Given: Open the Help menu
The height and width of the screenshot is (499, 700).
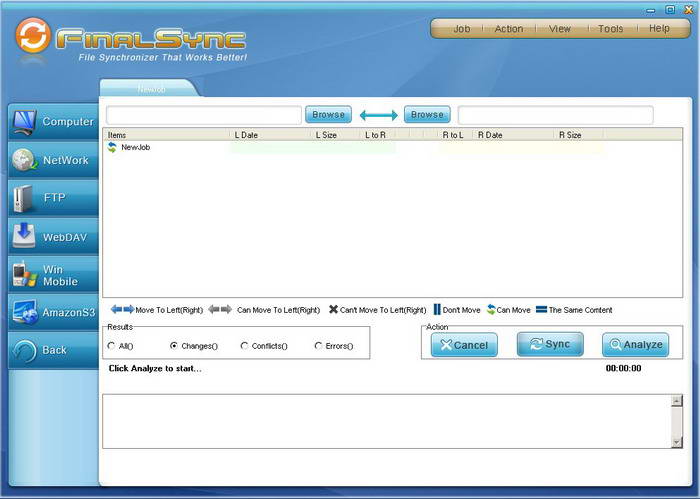Looking at the screenshot, I should click(659, 29).
